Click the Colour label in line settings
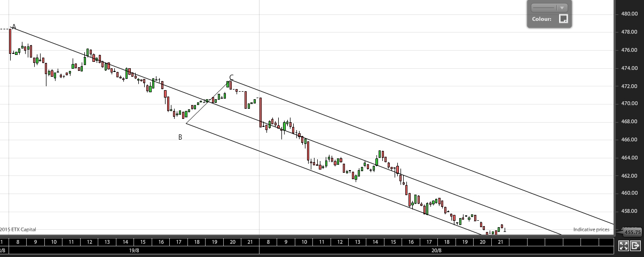Screen dimensions: 644x257 [x=541, y=19]
